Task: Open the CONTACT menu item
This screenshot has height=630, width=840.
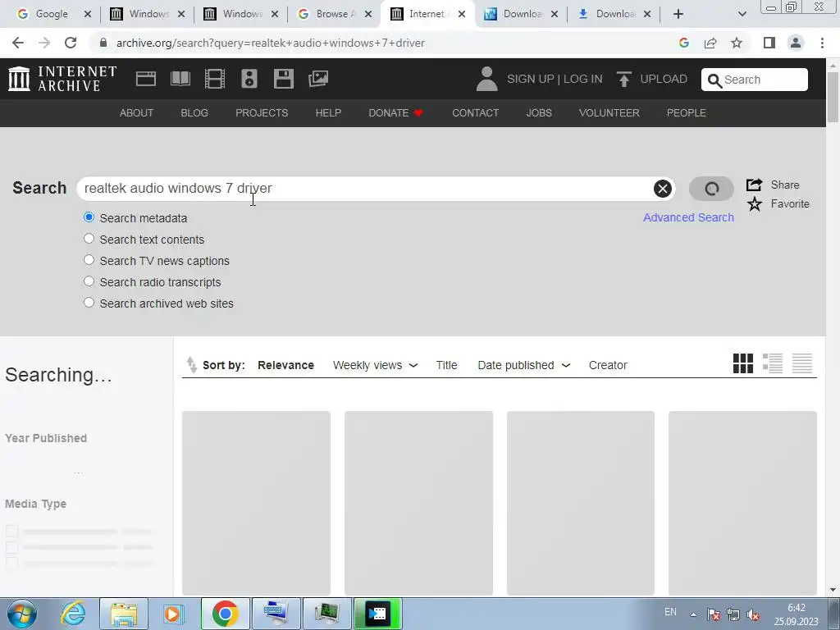Action: pos(475,113)
